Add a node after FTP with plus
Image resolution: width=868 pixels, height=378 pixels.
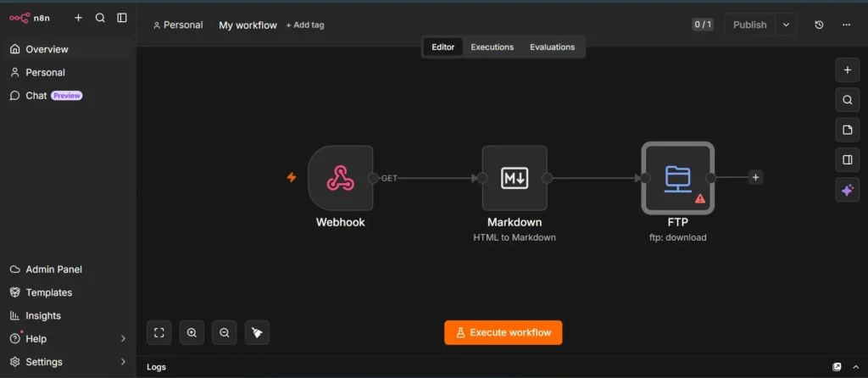click(x=755, y=178)
